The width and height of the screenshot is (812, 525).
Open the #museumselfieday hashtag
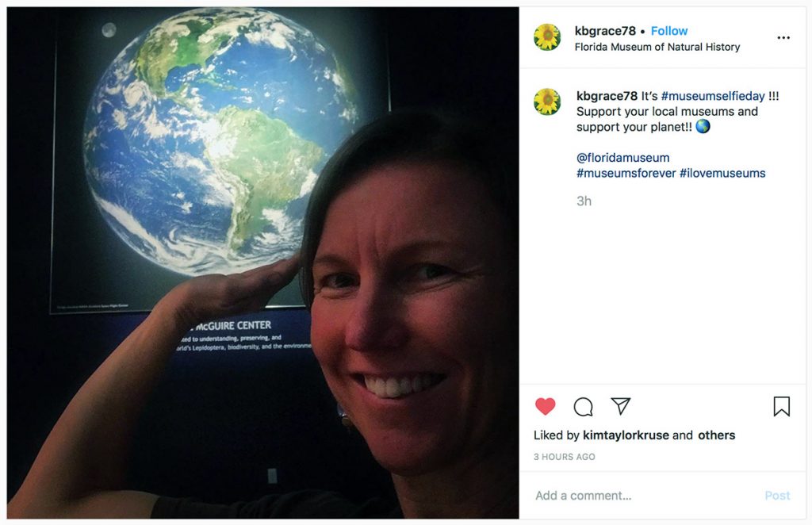pyautogui.click(x=713, y=96)
